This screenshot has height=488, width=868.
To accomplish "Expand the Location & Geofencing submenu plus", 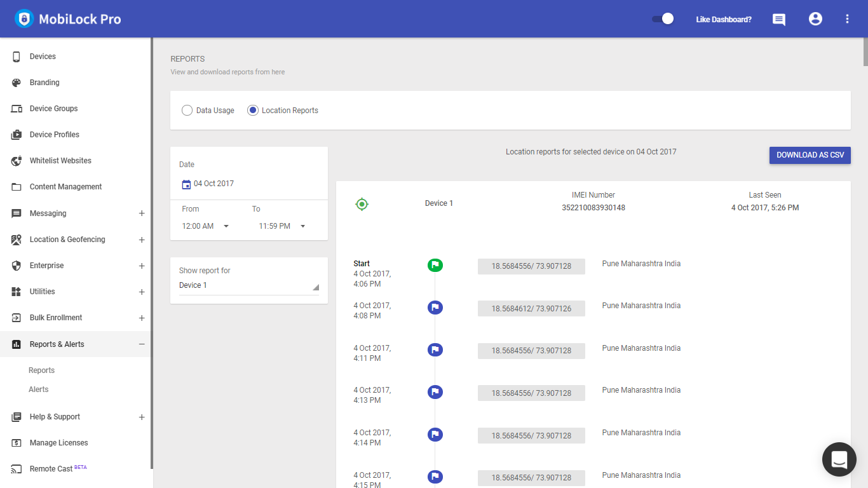I will pos(142,240).
